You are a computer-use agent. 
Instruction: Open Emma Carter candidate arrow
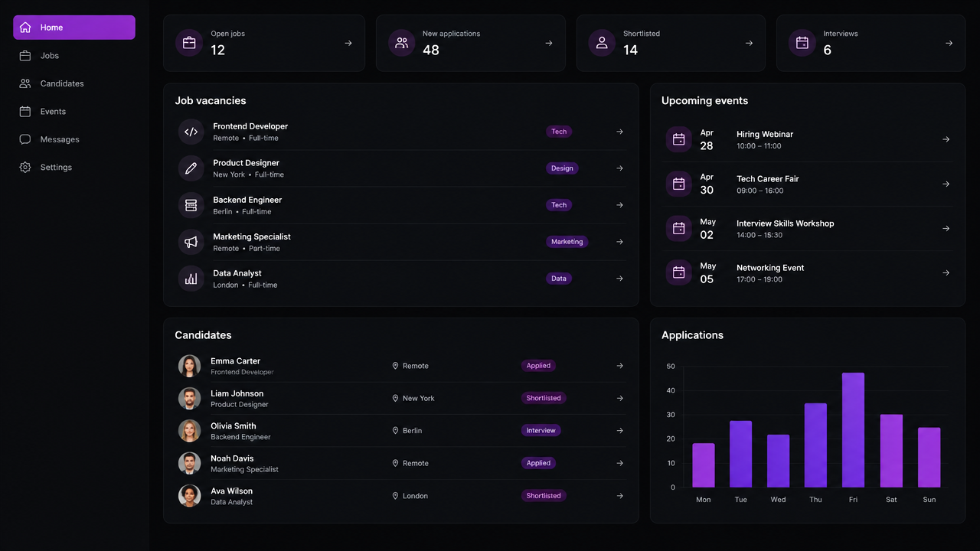[620, 366]
